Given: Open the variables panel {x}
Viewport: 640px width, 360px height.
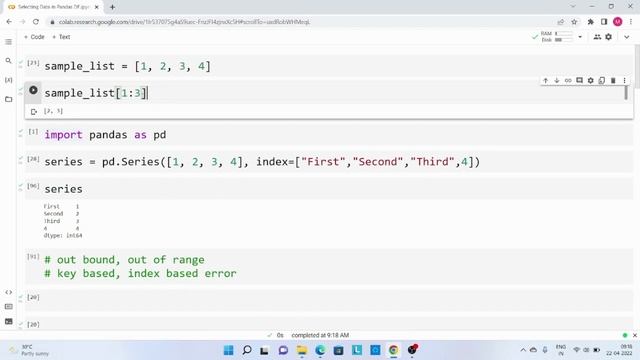Looking at the screenshot, I should pyautogui.click(x=8, y=80).
